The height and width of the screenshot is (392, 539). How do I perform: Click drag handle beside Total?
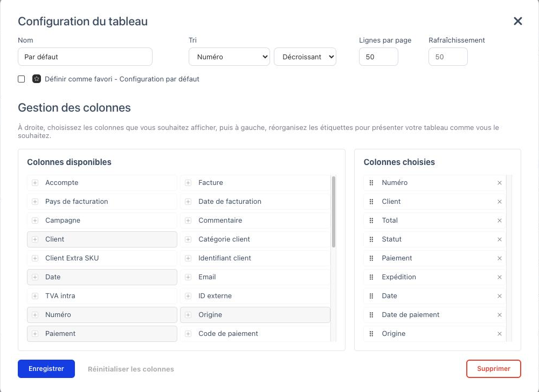click(371, 221)
